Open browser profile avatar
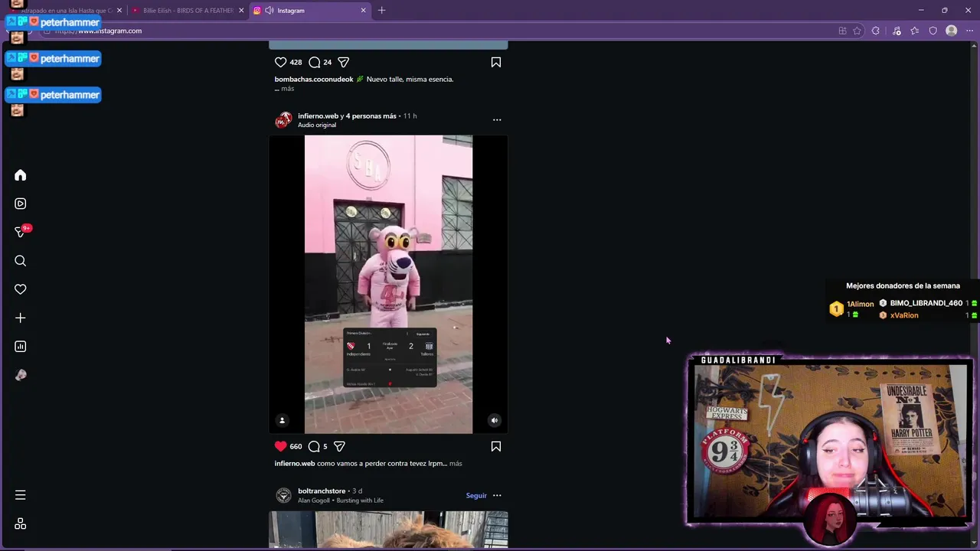The height and width of the screenshot is (551, 980). click(x=952, y=31)
